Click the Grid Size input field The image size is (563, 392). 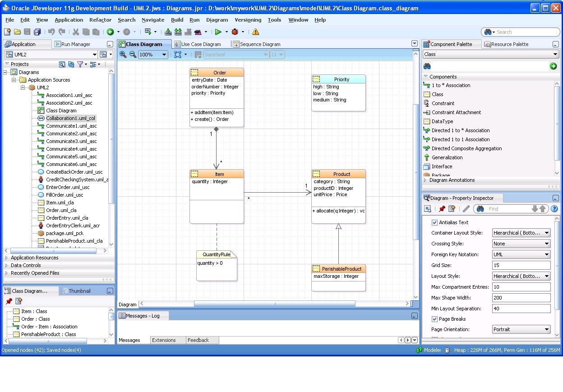click(521, 265)
